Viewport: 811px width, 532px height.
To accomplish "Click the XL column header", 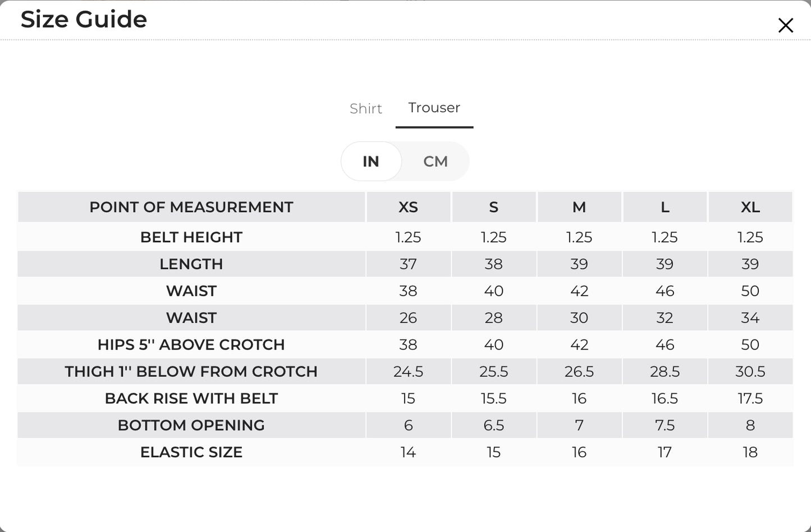I will tap(750, 207).
